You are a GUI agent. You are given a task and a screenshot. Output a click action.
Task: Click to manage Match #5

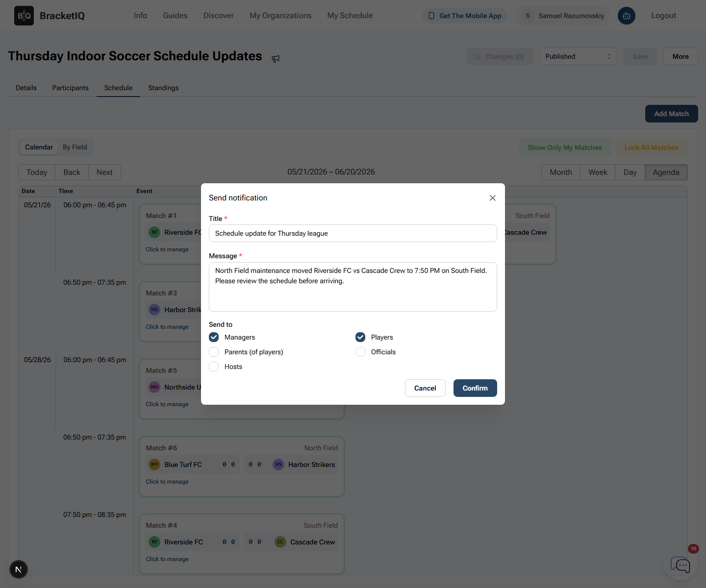point(167,404)
